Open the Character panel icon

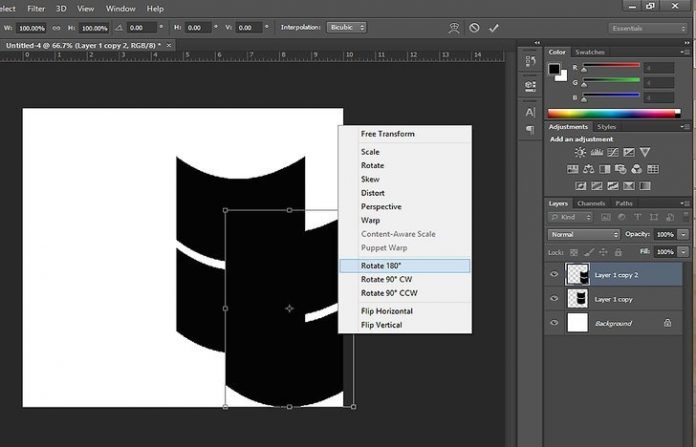click(530, 111)
